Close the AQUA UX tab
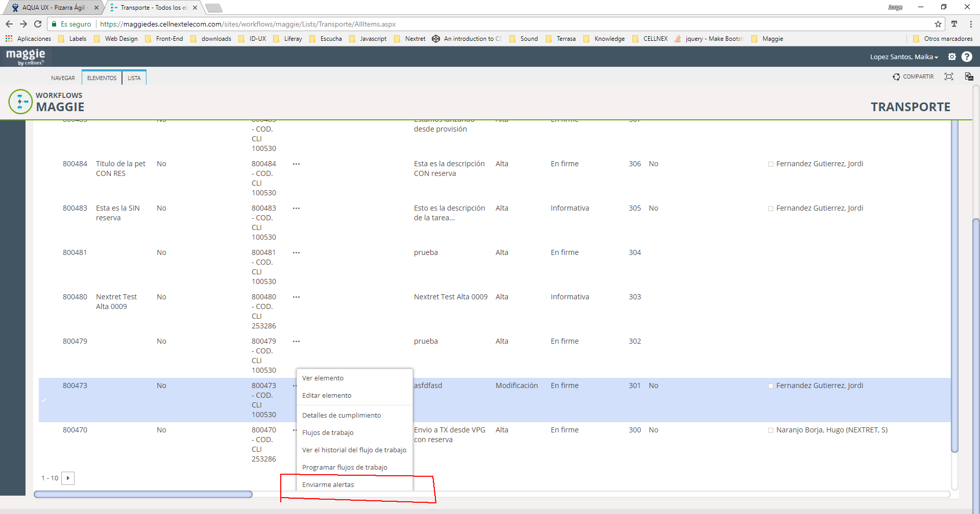 (x=96, y=8)
